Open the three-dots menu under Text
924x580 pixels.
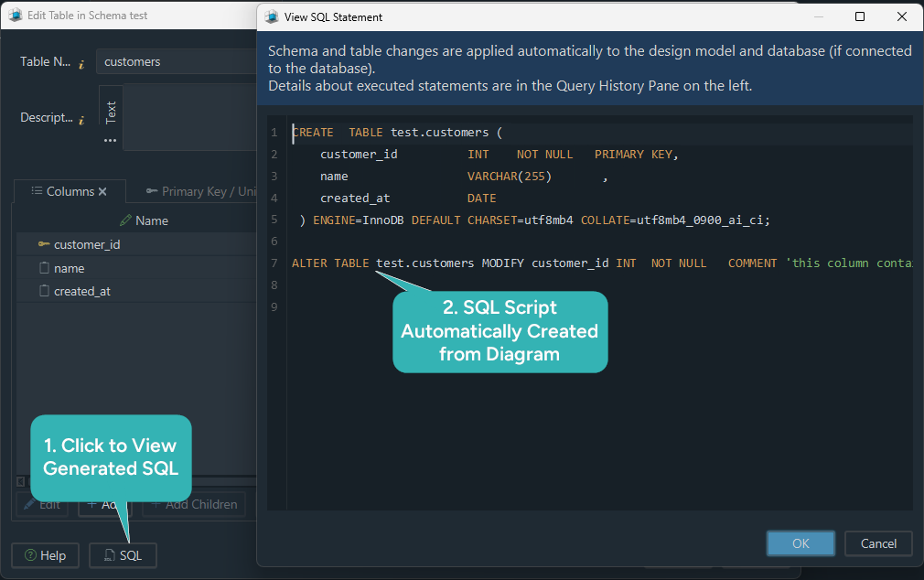[x=110, y=140]
